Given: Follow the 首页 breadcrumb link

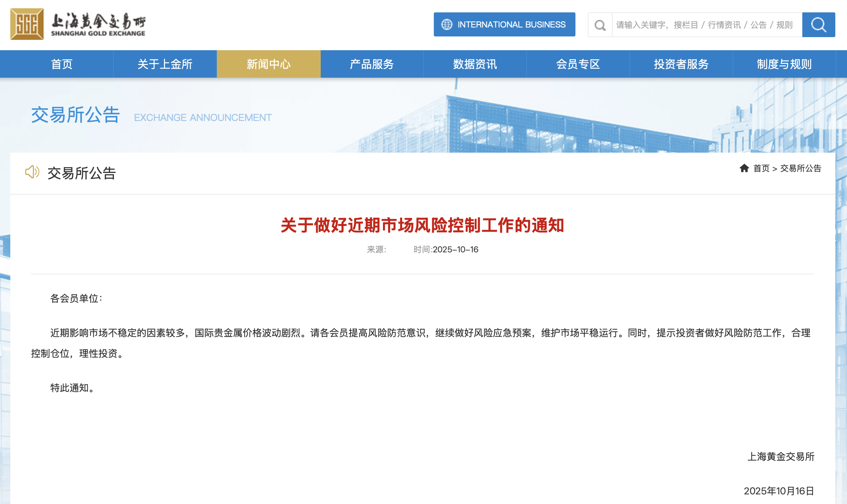Looking at the screenshot, I should 761,168.
